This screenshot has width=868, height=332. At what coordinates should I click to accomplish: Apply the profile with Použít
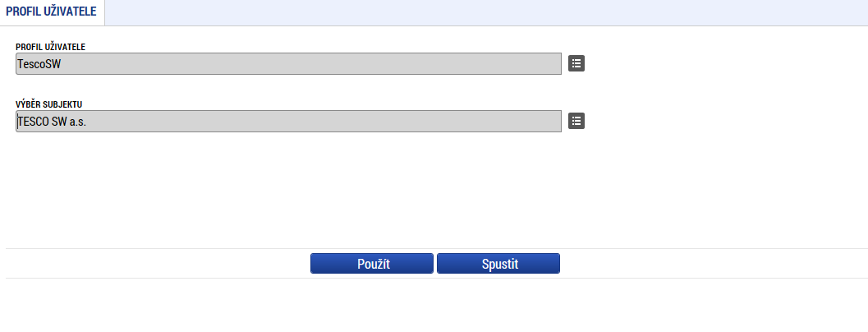tap(371, 263)
